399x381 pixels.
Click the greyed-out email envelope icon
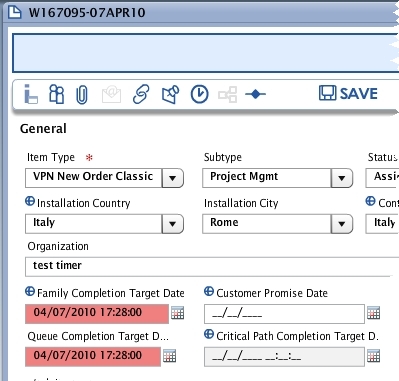tap(111, 95)
